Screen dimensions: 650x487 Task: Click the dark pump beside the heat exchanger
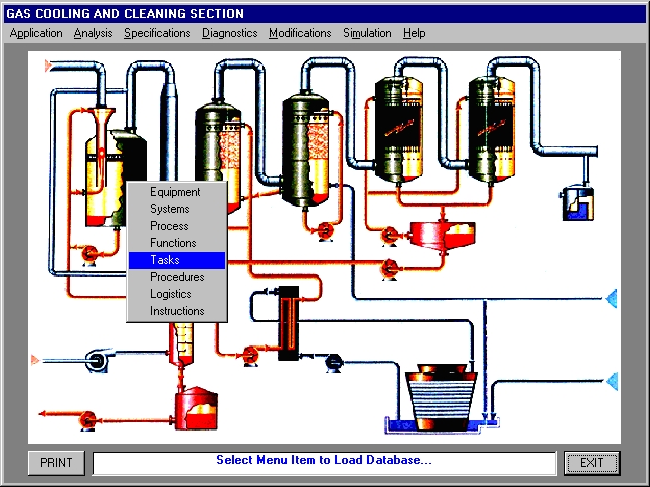tap(334, 363)
